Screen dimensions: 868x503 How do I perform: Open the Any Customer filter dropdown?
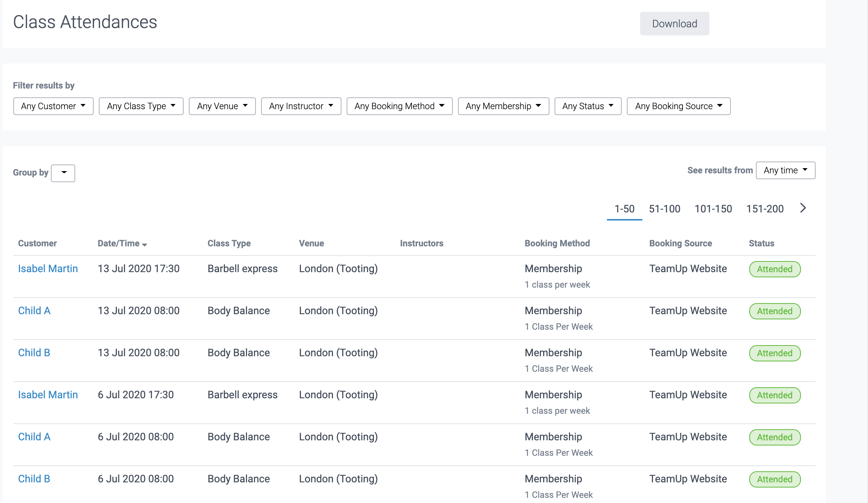[53, 106]
